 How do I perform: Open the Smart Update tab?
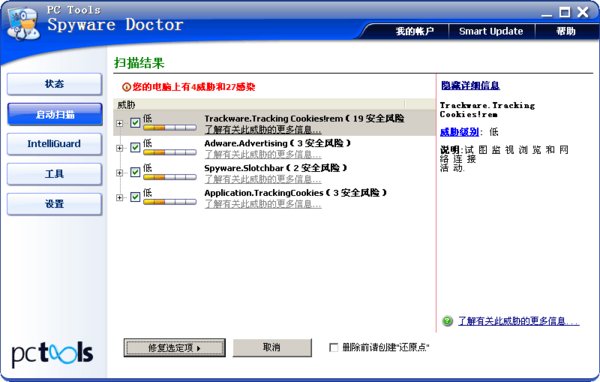click(x=491, y=31)
